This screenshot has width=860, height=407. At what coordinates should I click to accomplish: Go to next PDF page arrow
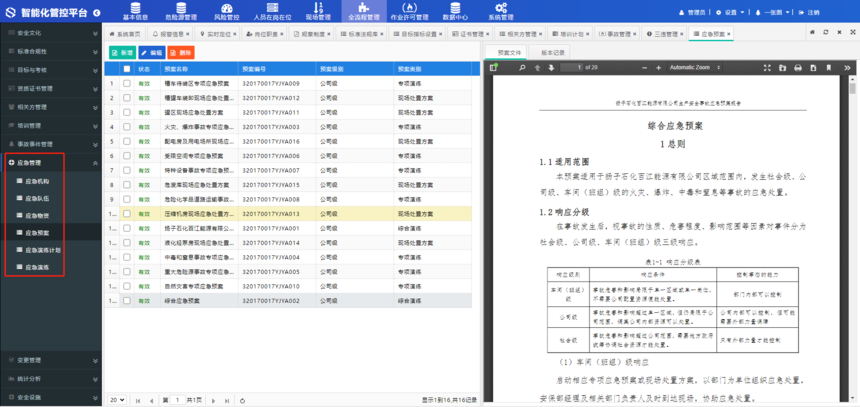point(551,68)
